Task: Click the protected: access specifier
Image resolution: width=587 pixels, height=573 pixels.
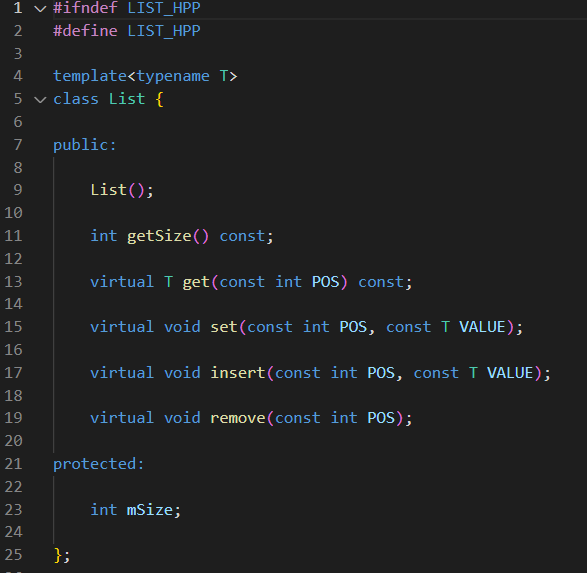Action: 98,464
